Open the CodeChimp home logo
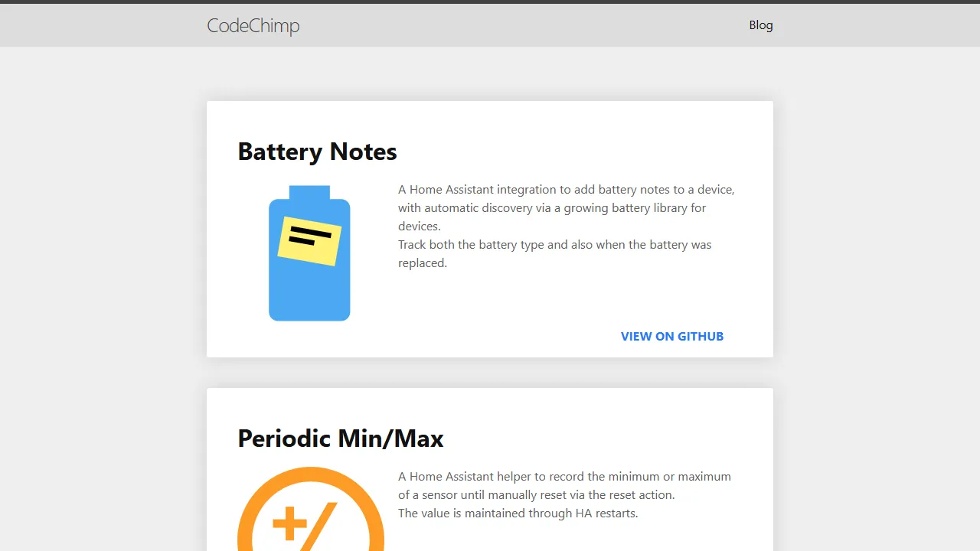The image size is (980, 551). pos(253,25)
